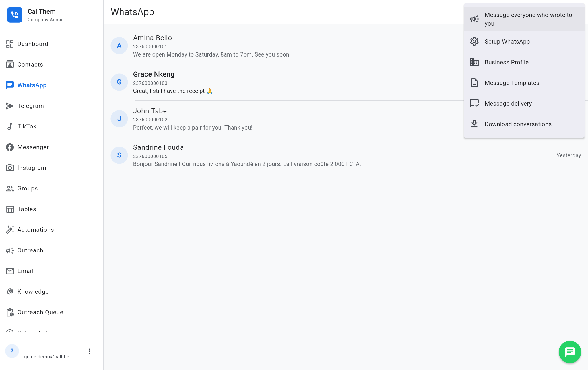Click John Tabe's avatar letter J
Screen dimensions: 588x370
point(119,119)
